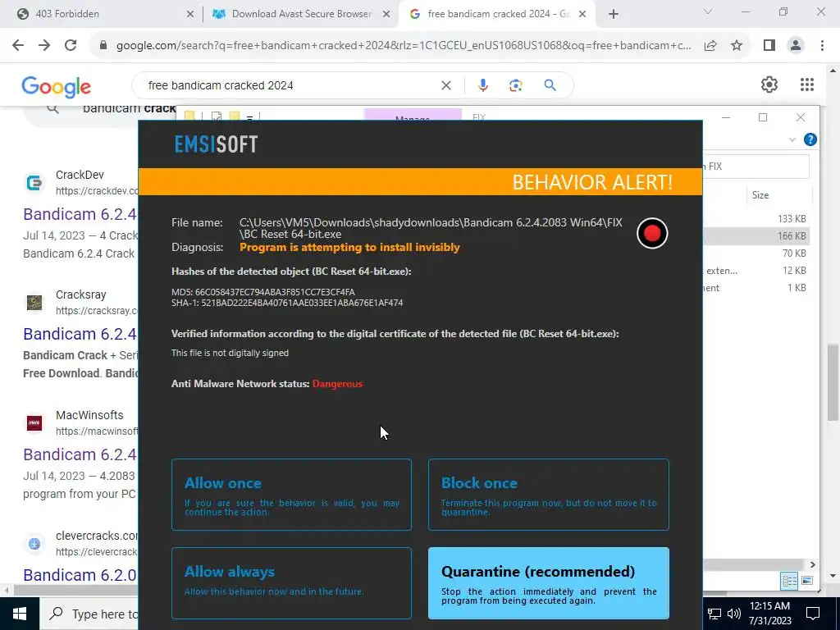Image resolution: width=840 pixels, height=630 pixels.
Task: Close the 403 Forbidden tab
Action: pos(190,15)
